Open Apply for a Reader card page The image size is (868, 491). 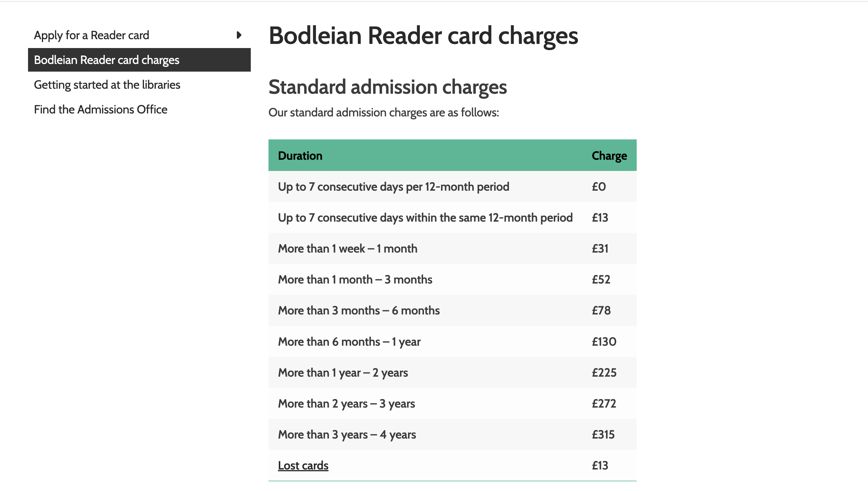pos(91,35)
